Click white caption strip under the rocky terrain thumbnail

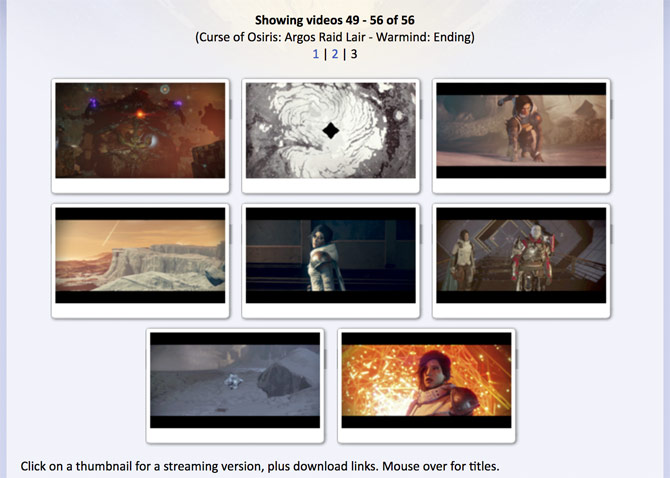click(x=235, y=436)
